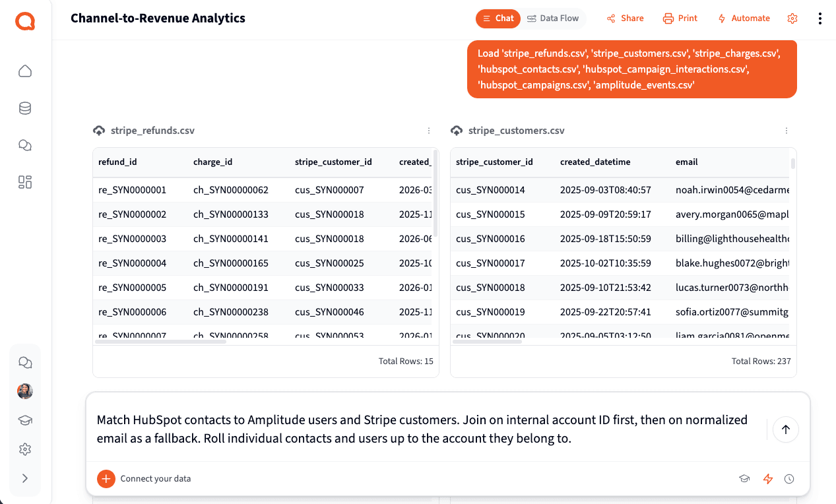
Task: Open the database icon in sidebar
Action: click(x=25, y=108)
